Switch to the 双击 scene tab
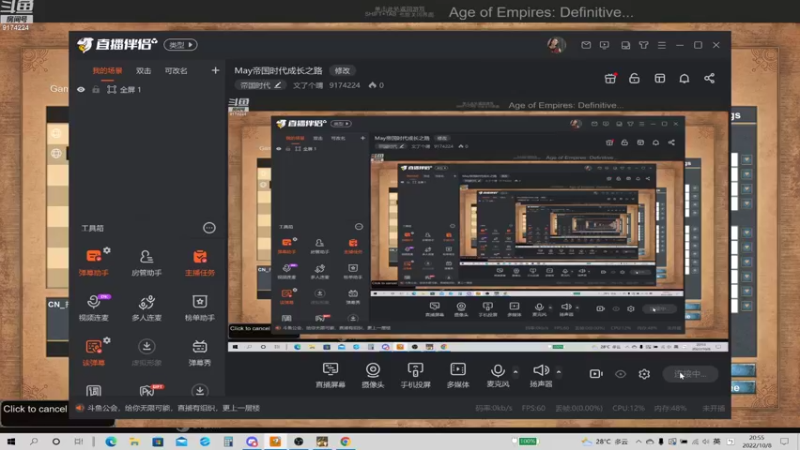 click(x=143, y=71)
